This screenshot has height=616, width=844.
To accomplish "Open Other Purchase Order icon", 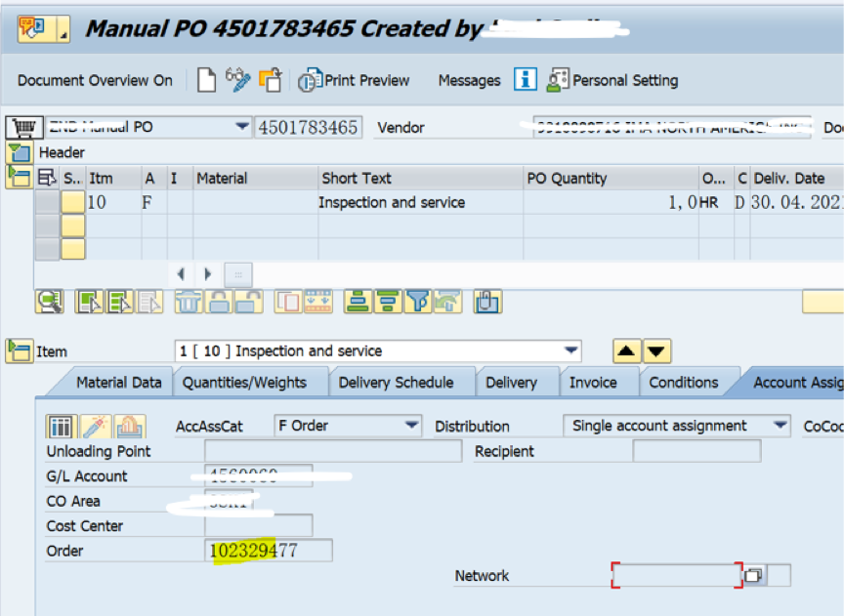I will [271, 80].
